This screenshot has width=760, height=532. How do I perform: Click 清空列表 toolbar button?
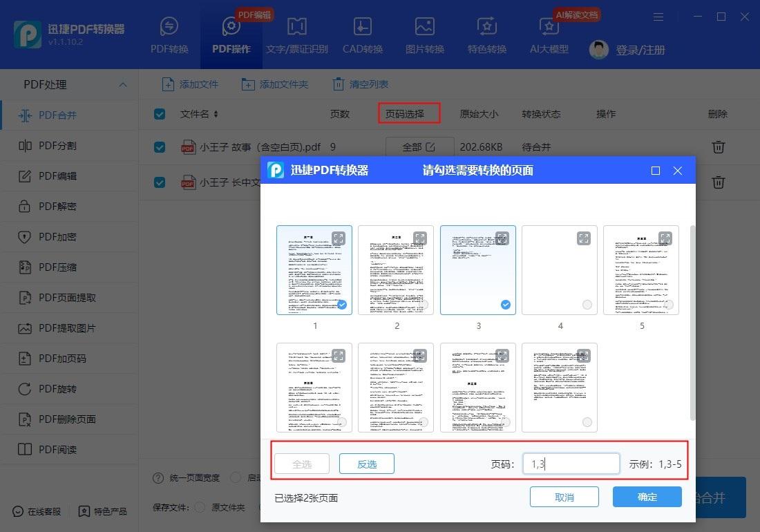click(x=360, y=84)
